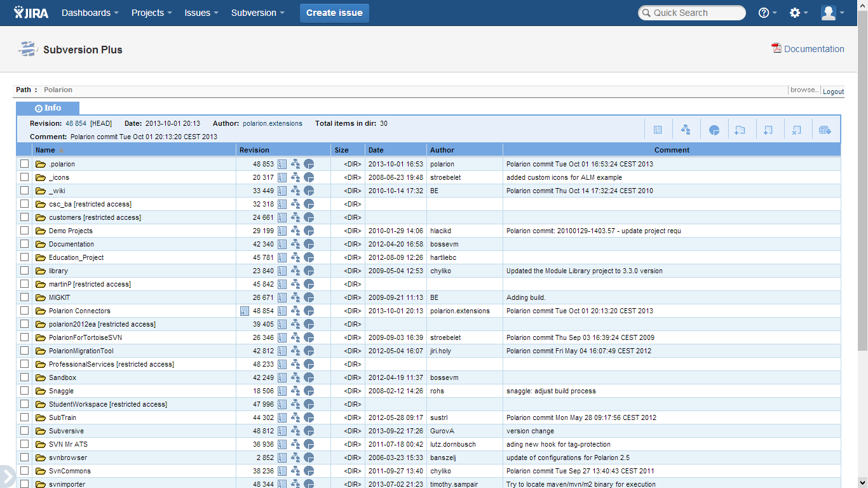Open revision graph icon for MIGKIT row

[x=295, y=297]
